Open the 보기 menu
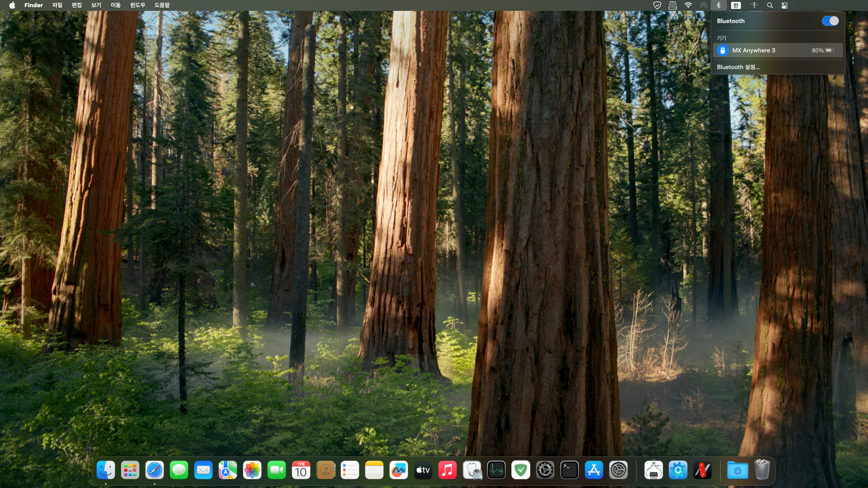Viewport: 868px width, 488px height. pos(96,5)
